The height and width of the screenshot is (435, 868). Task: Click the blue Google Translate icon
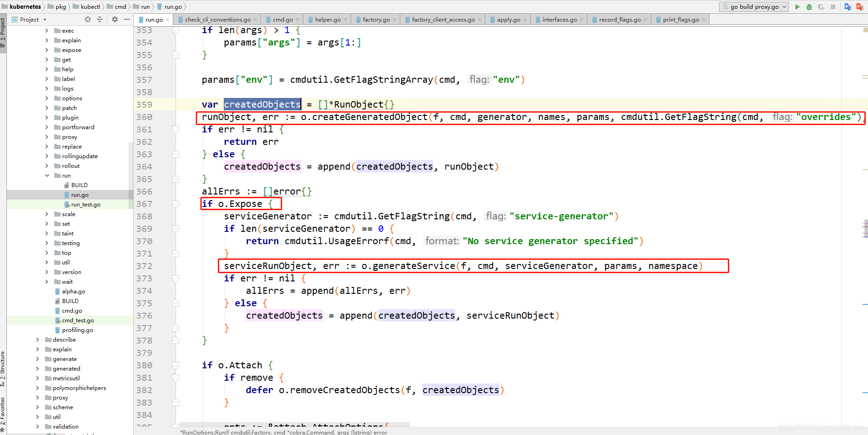pyautogui.click(x=848, y=7)
